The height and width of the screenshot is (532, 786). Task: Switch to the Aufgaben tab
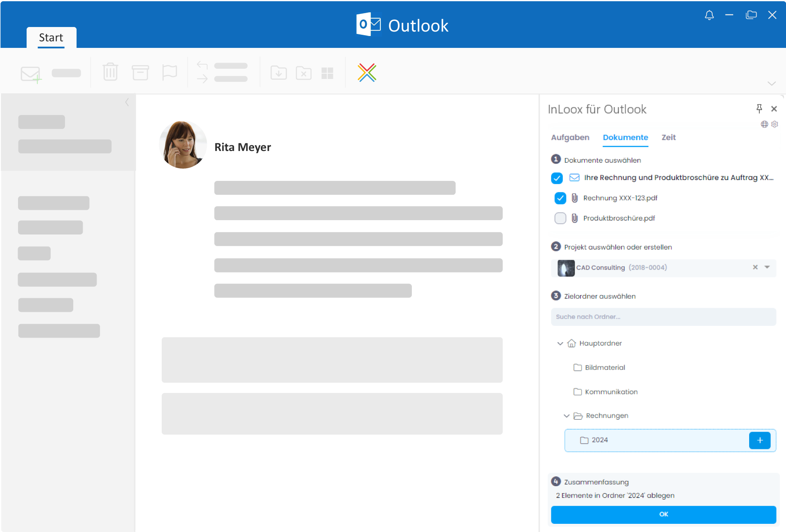[570, 138]
